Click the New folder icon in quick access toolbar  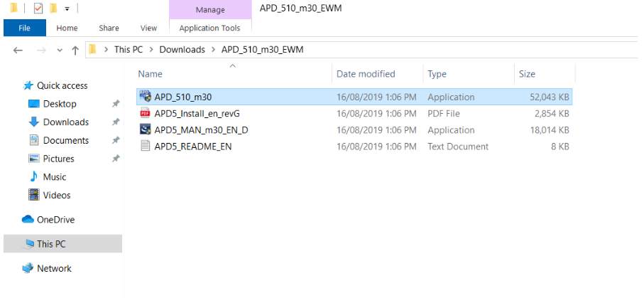53,9
